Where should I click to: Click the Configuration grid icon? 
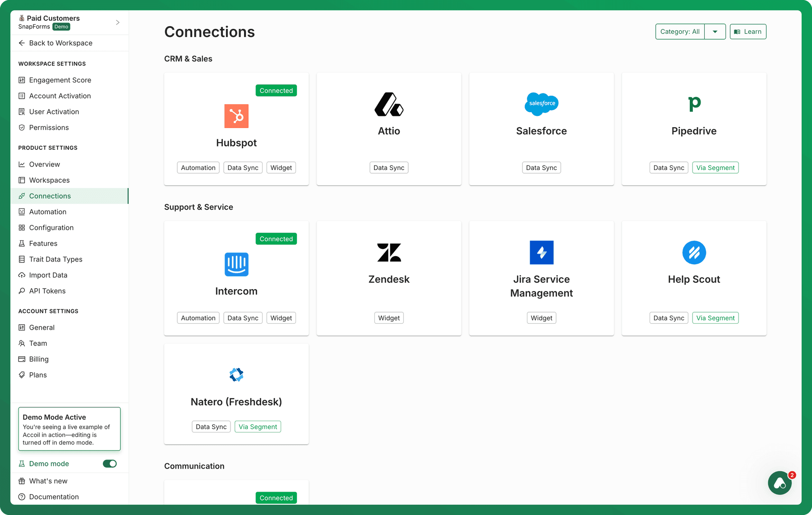point(22,228)
